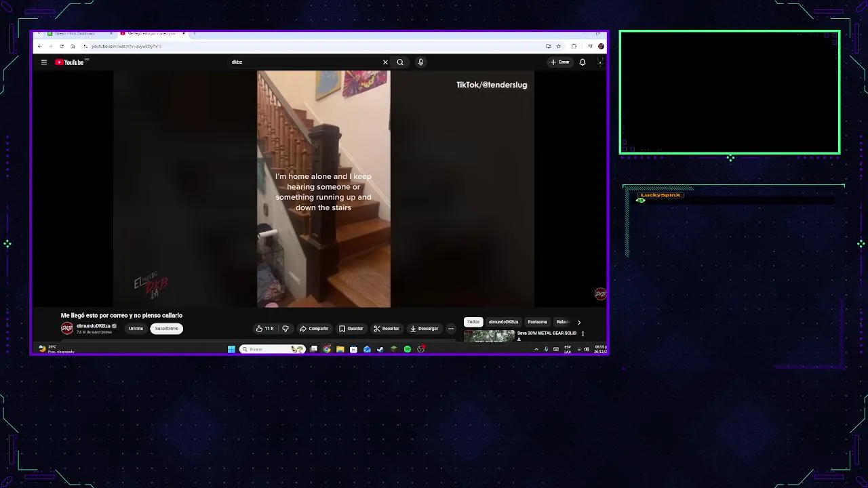Go back in the browser
868x488 pixels.
pos(39,46)
